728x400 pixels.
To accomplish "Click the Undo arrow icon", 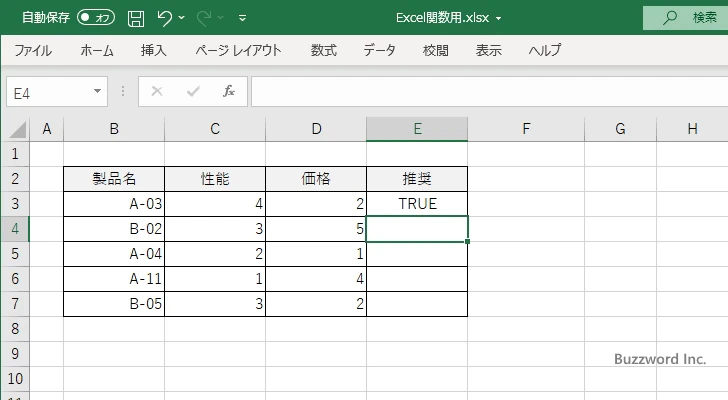I will point(165,18).
